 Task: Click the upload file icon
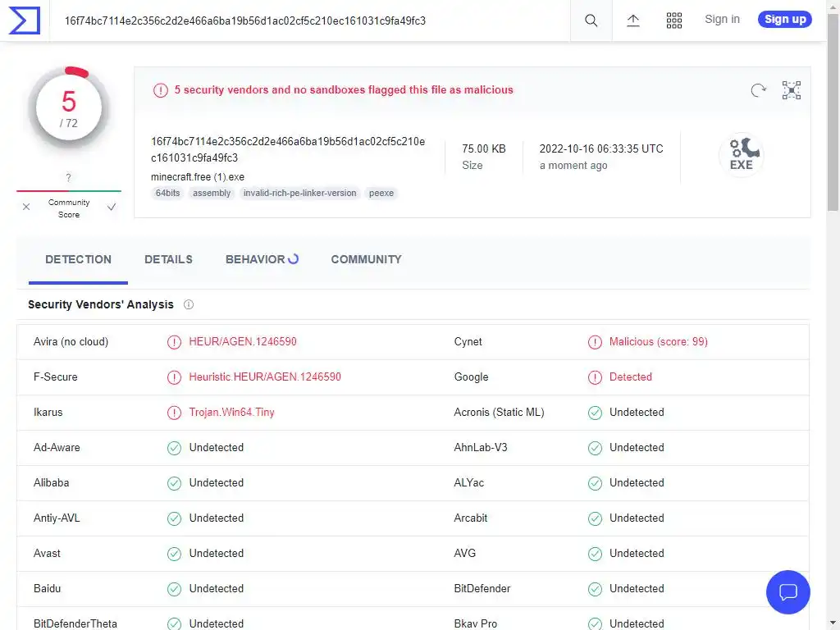[x=632, y=21]
